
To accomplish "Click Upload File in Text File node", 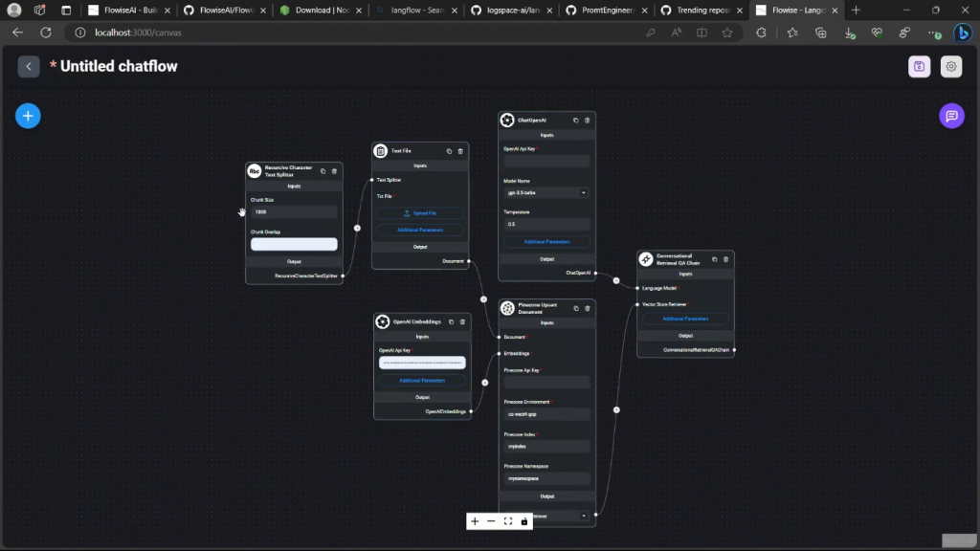I will pos(420,213).
